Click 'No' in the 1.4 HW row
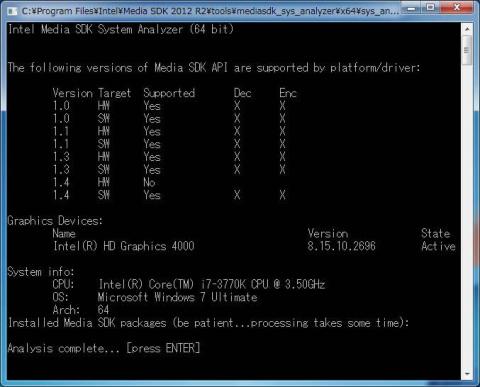Image resolution: width=480 pixels, height=387 pixels. tap(149, 182)
